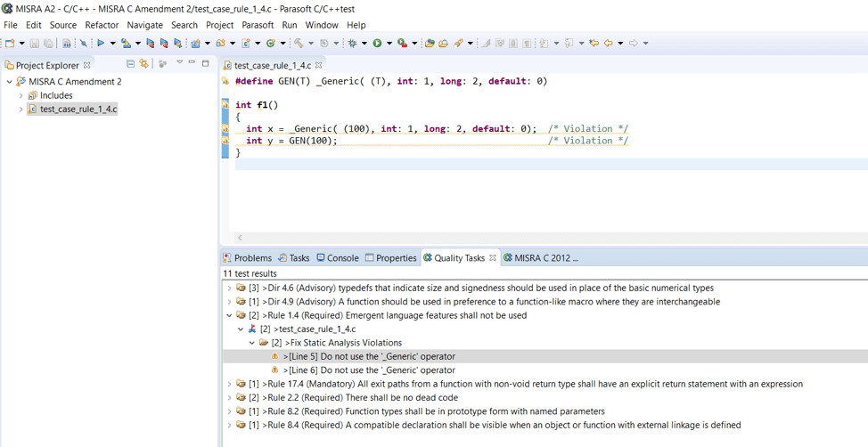Collapse the Rule 1.4 results group
This screenshot has width=868, height=447.
click(x=229, y=315)
